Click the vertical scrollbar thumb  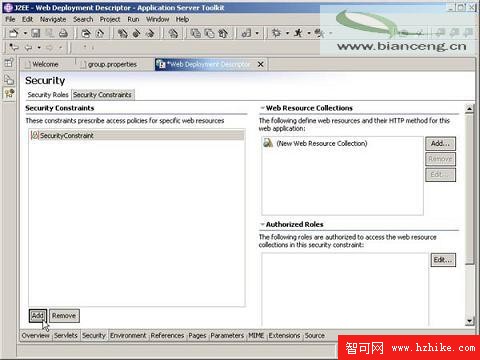coord(469,189)
